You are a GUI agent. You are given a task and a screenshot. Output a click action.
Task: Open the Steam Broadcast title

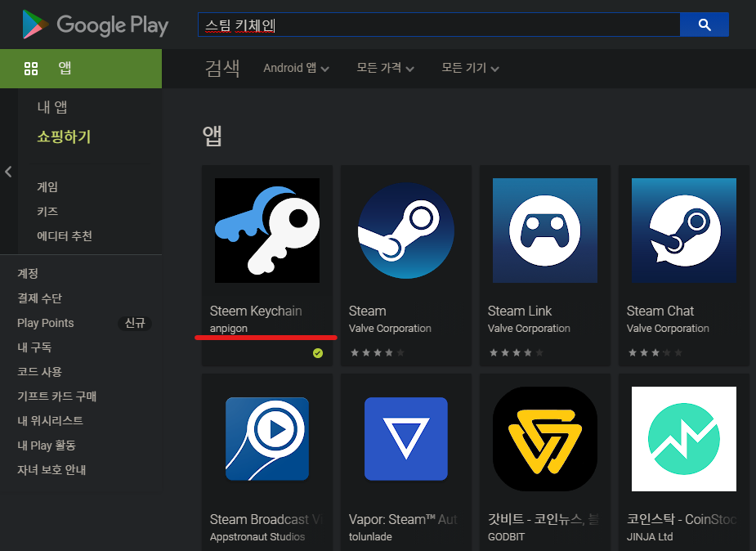click(x=266, y=520)
